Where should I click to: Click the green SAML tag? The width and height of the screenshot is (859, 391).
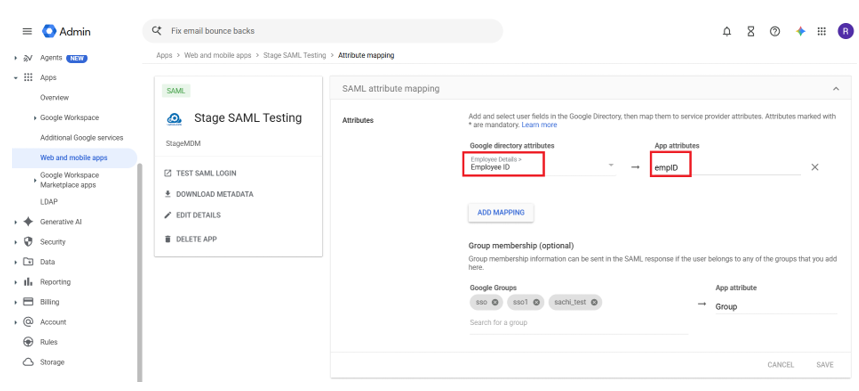point(176,91)
